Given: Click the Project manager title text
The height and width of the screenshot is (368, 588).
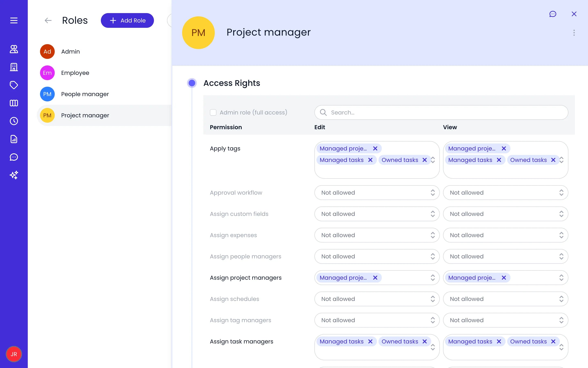Looking at the screenshot, I should [x=268, y=32].
